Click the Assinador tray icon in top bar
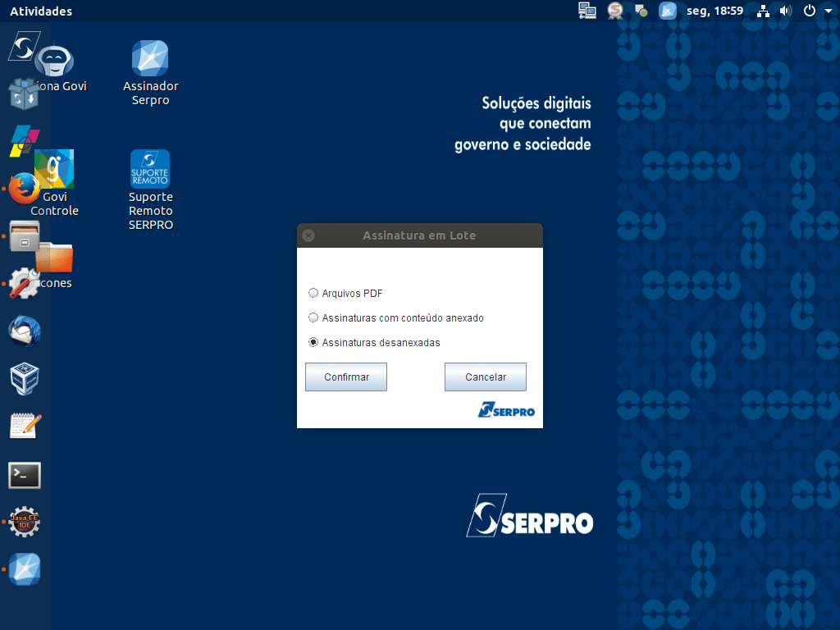This screenshot has width=840, height=630. [668, 11]
